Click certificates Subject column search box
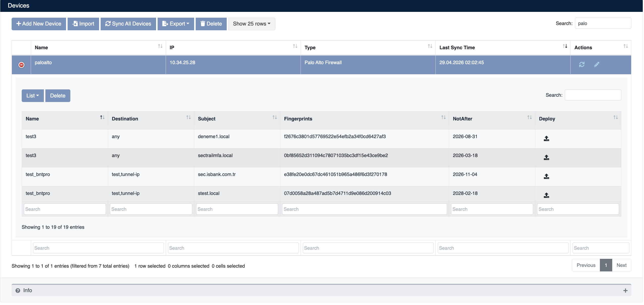The image size is (644, 305). click(x=237, y=209)
